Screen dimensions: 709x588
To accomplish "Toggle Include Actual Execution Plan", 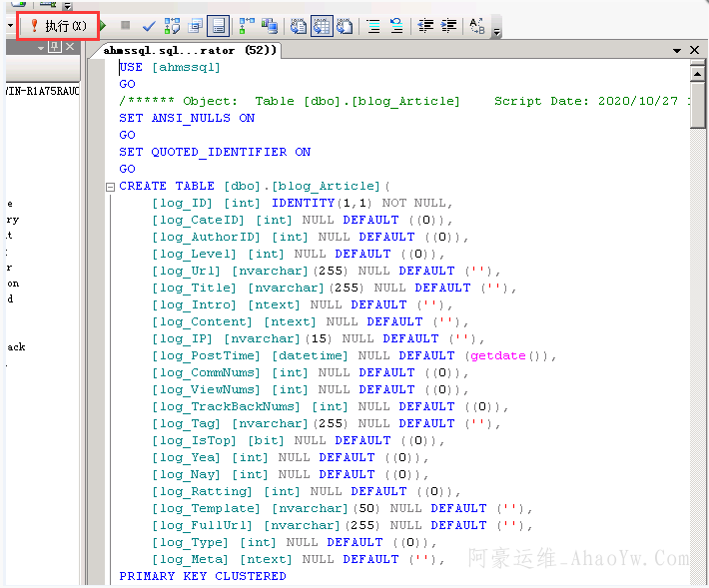I will 246,25.
